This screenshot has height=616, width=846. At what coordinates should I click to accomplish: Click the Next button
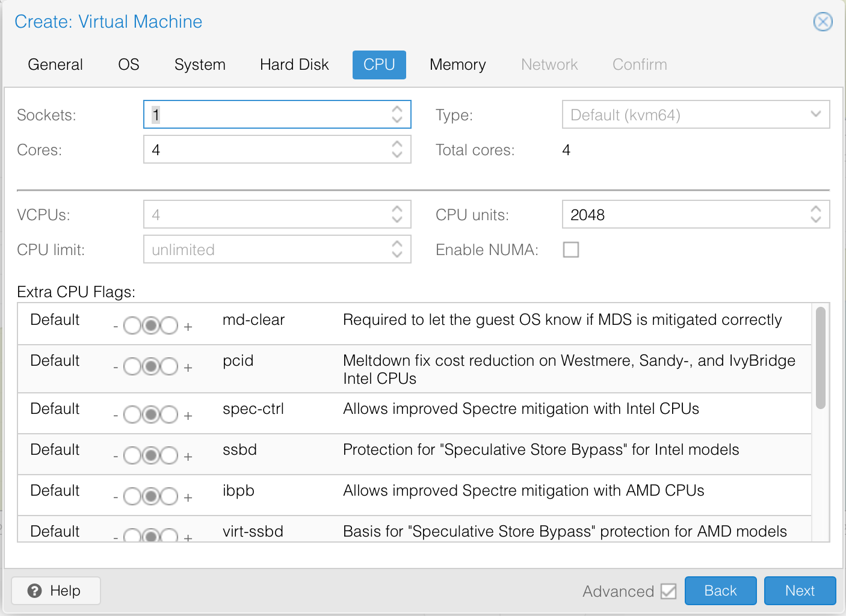tap(800, 591)
